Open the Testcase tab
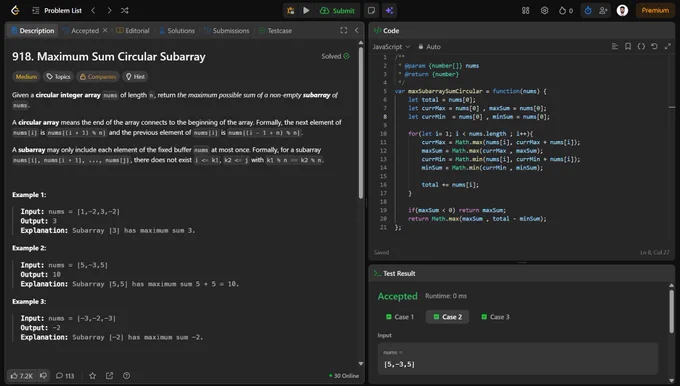The width and height of the screenshot is (680, 386). pos(275,31)
